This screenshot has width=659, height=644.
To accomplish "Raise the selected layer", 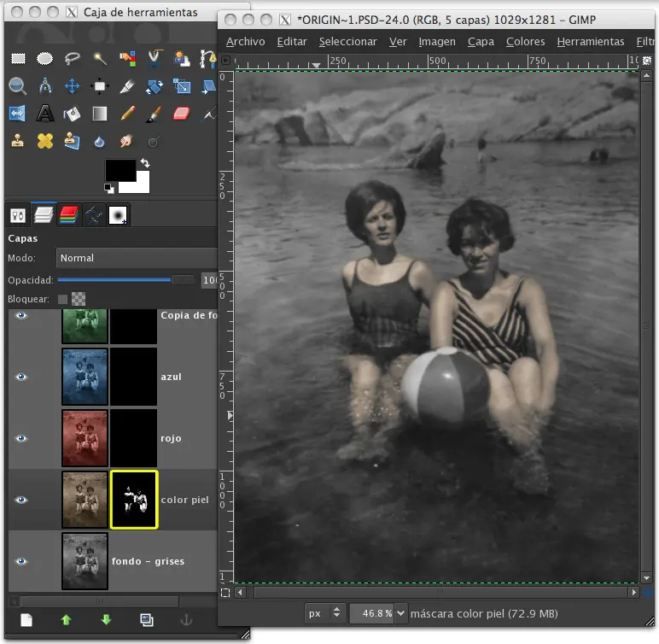I will pyautogui.click(x=66, y=619).
